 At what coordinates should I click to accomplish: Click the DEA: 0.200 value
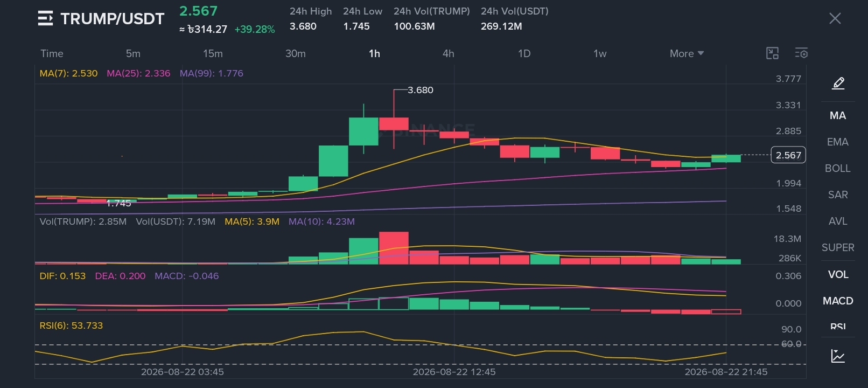coord(120,276)
